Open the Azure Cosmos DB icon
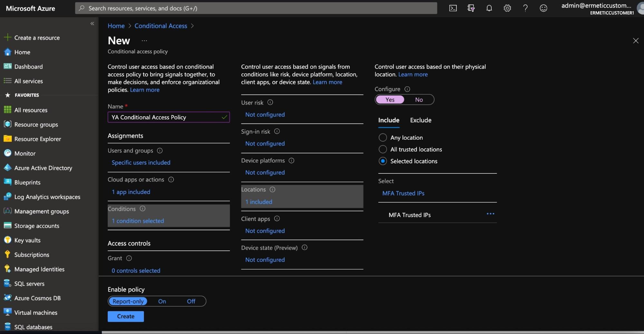 click(7, 298)
